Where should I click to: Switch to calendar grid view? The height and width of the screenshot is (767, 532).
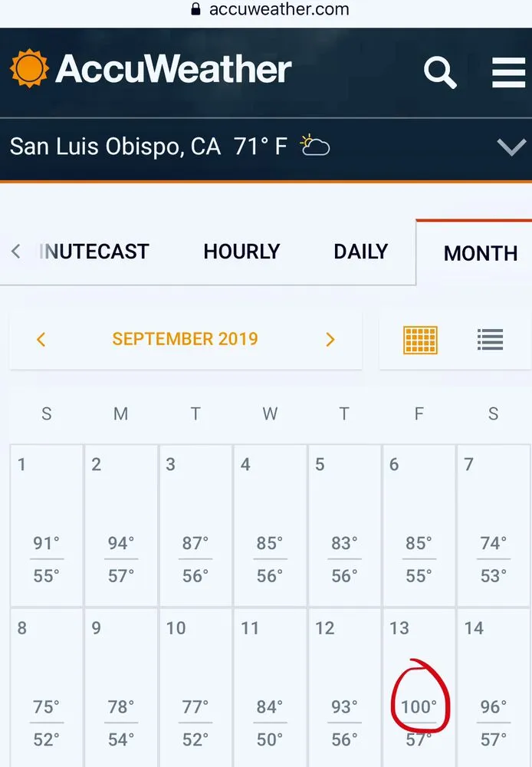(x=420, y=339)
